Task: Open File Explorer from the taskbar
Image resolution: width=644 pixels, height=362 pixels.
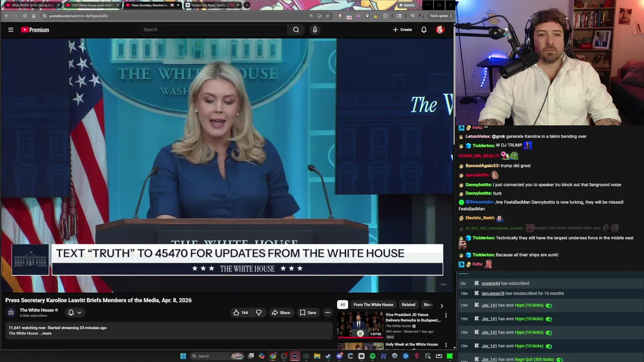Action: (317, 356)
